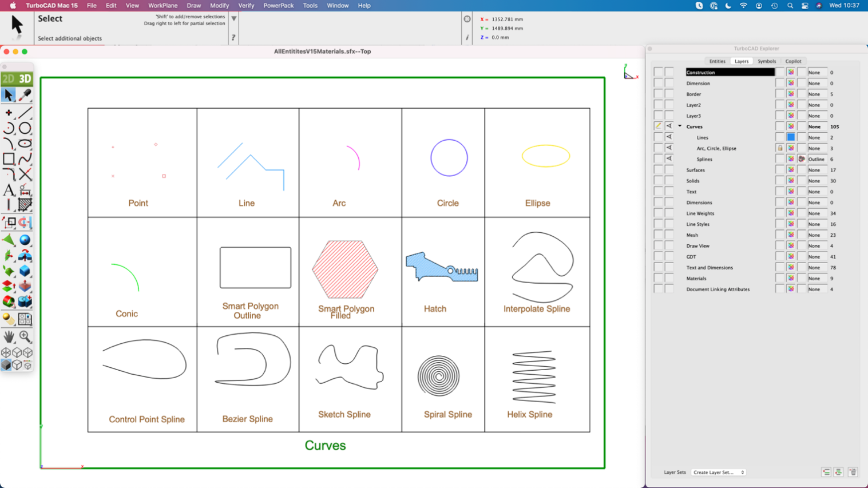Open the transform move tool

click(x=9, y=223)
